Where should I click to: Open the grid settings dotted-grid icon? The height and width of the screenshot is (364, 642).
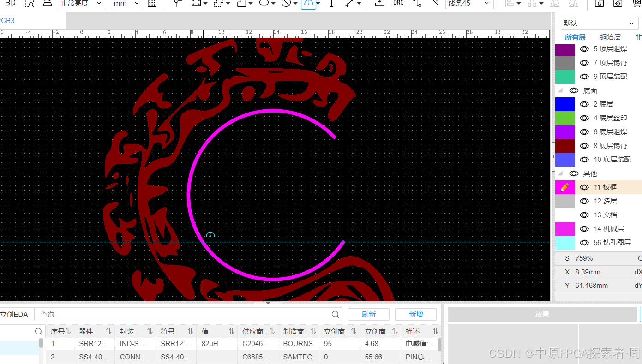(x=152, y=3)
